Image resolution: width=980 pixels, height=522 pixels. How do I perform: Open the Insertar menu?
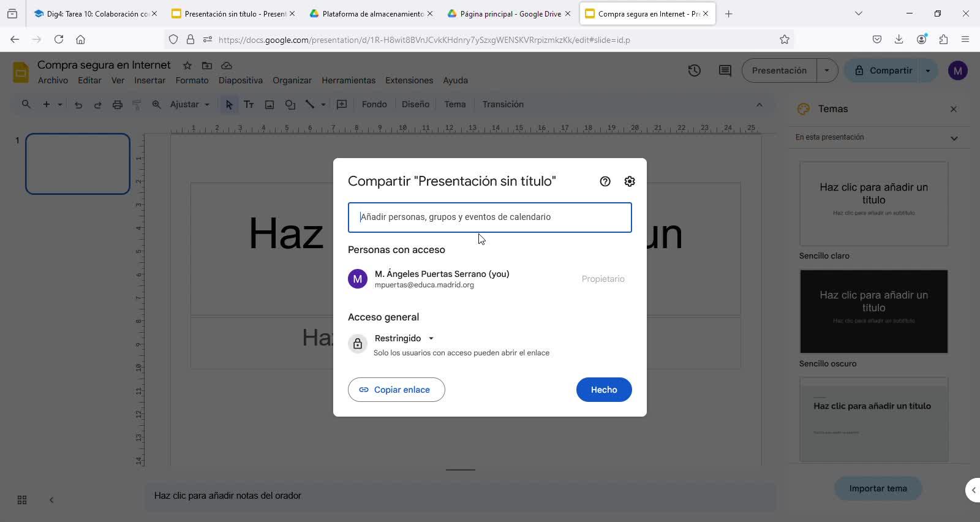[150, 80]
